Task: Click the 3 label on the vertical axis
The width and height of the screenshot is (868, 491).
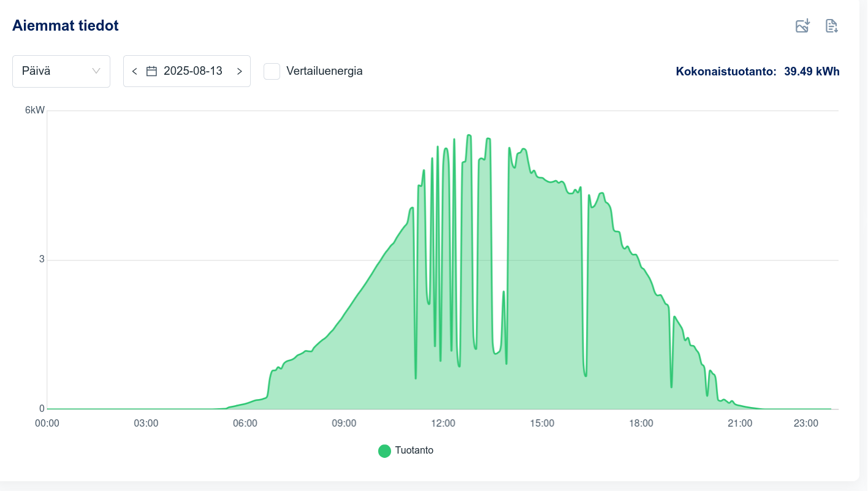Action: tap(42, 259)
